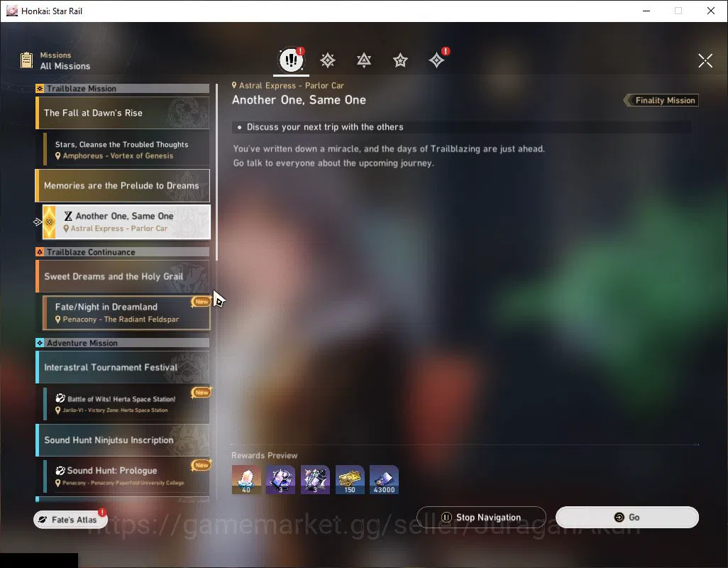Click the 150 gold ticket reward icon
The image size is (728, 568).
point(350,480)
